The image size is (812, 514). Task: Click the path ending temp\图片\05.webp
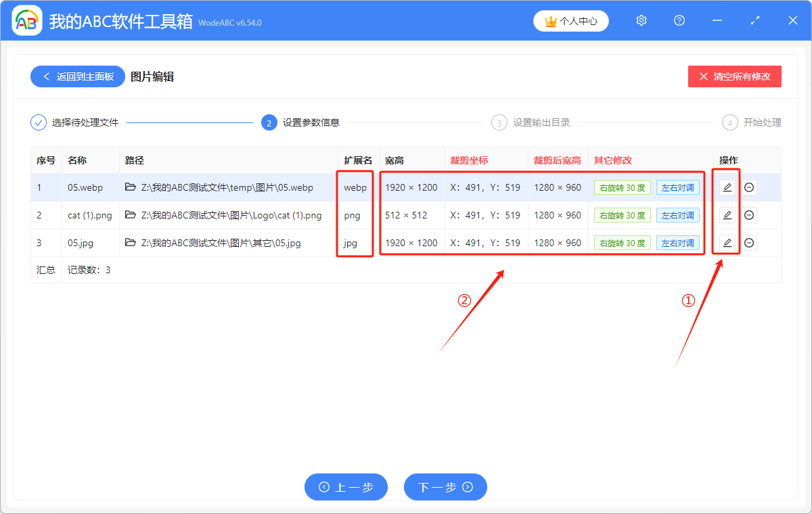(227, 187)
